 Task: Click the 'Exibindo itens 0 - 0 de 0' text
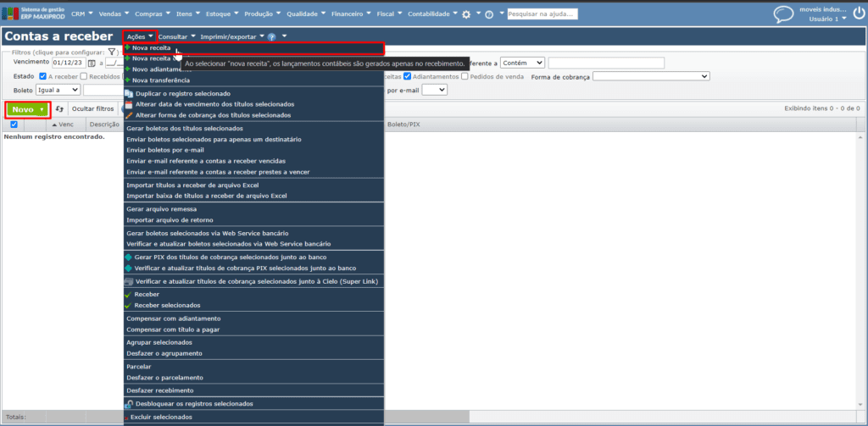pos(822,108)
